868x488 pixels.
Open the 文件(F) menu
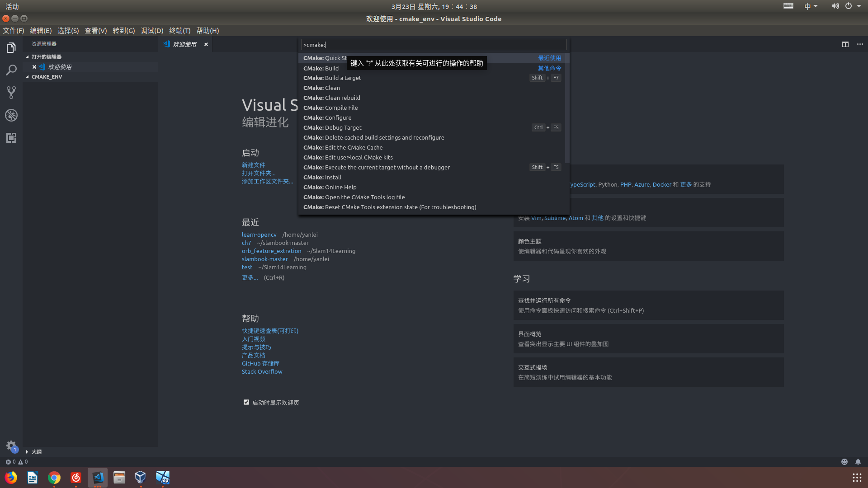click(13, 31)
